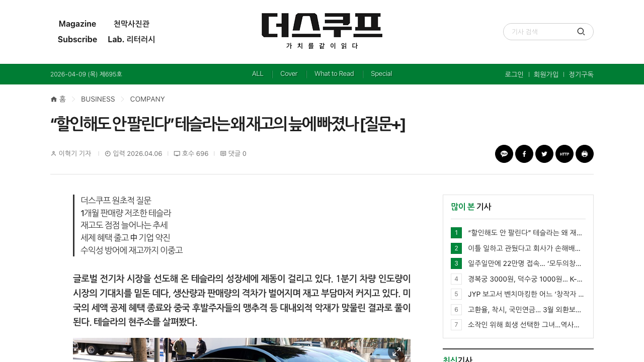Open the 천막사진관 menu
644x362 pixels.
tap(131, 24)
